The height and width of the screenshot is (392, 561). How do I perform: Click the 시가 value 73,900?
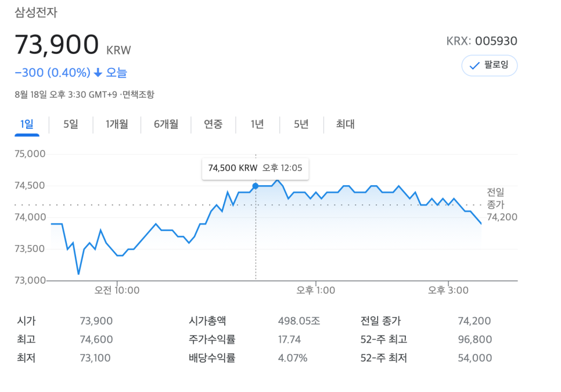coord(96,321)
